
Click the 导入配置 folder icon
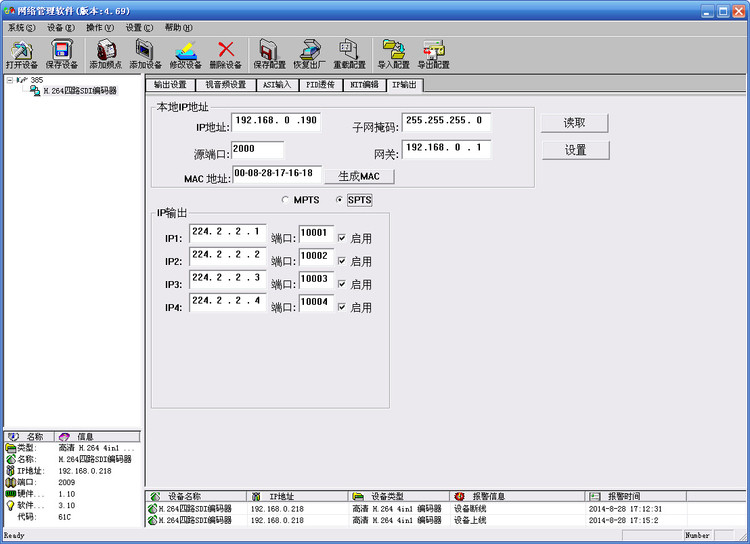click(394, 50)
